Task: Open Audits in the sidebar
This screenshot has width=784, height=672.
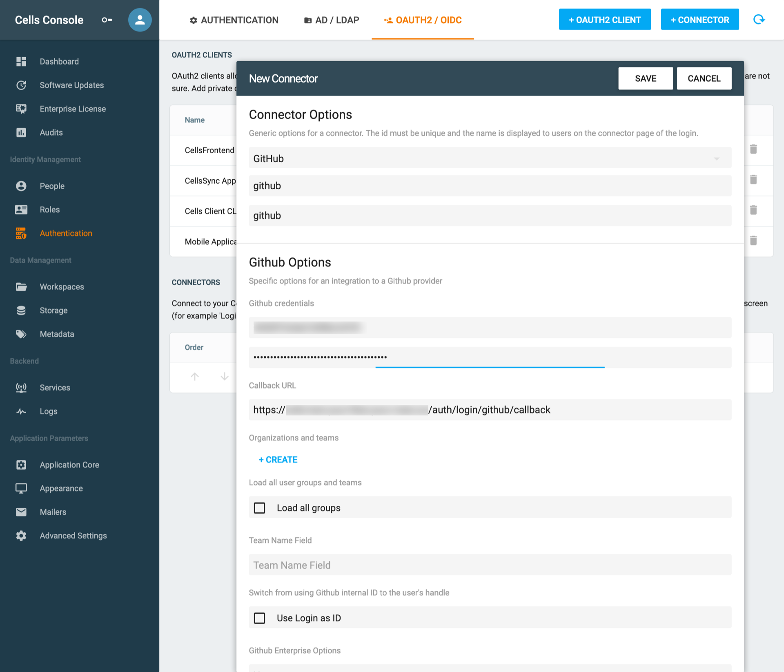Action: 51,133
